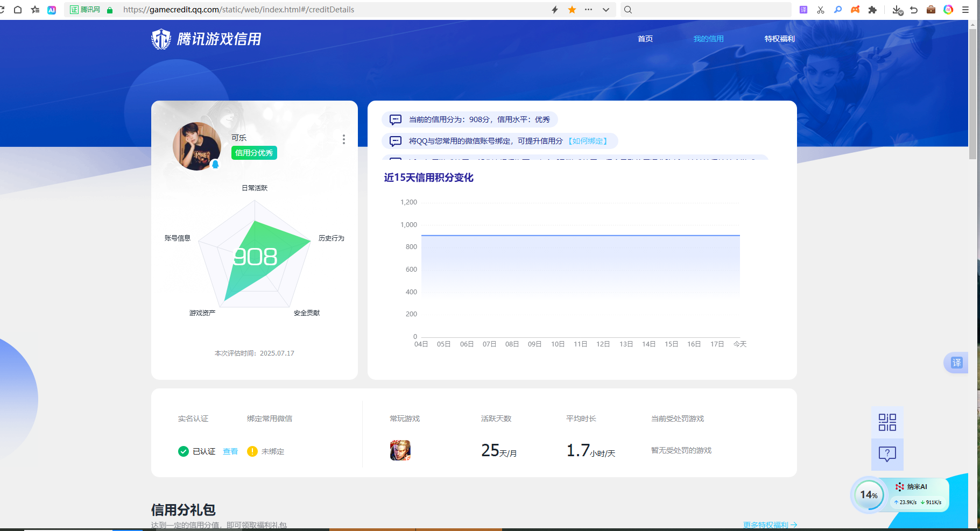
Task: Click the undo restore page icon
Action: 914,10
